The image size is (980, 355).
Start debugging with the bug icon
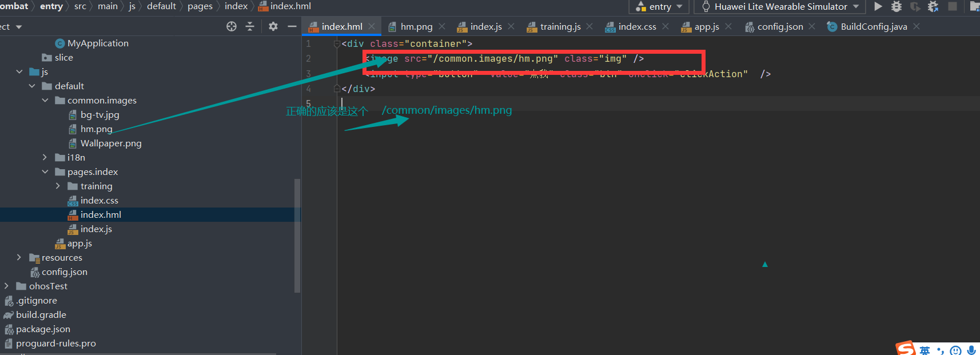897,6
